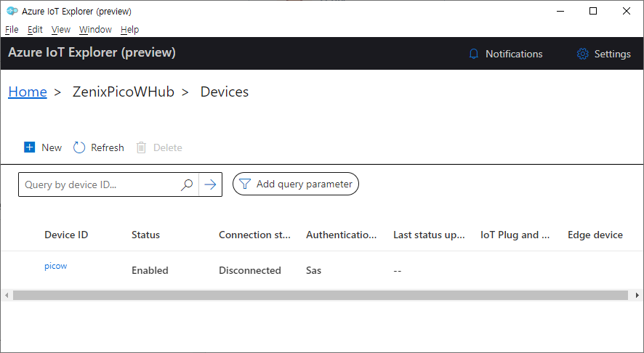Open the Help menu
The width and height of the screenshot is (644, 353).
130,30
